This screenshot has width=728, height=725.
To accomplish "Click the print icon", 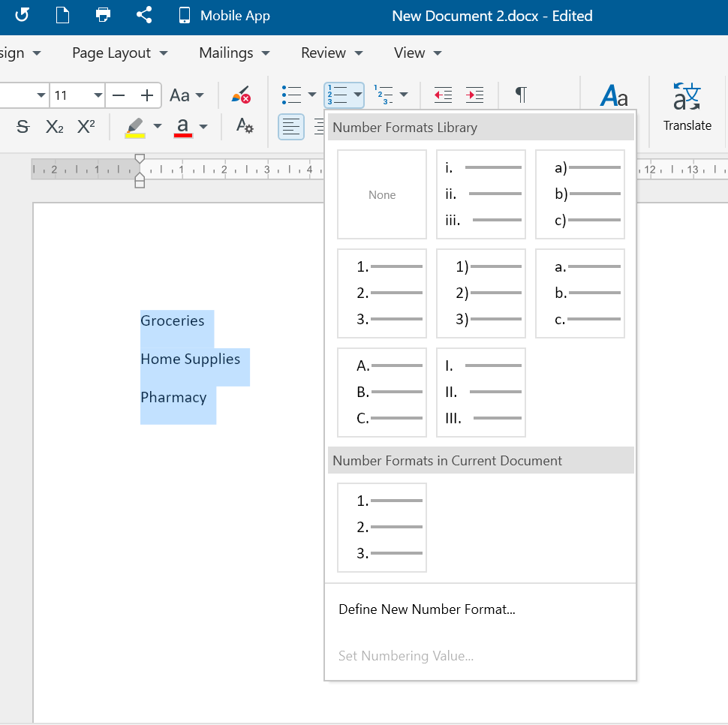I will point(103,15).
